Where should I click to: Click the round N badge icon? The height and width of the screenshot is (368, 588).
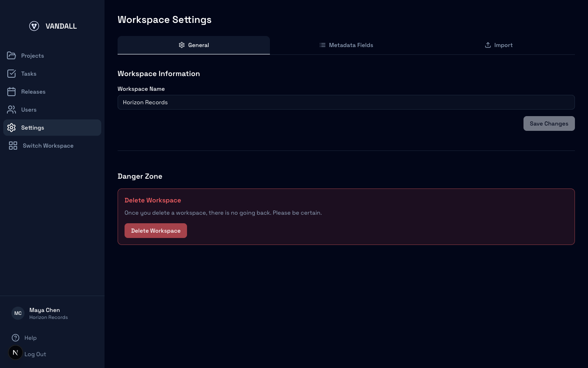16,352
